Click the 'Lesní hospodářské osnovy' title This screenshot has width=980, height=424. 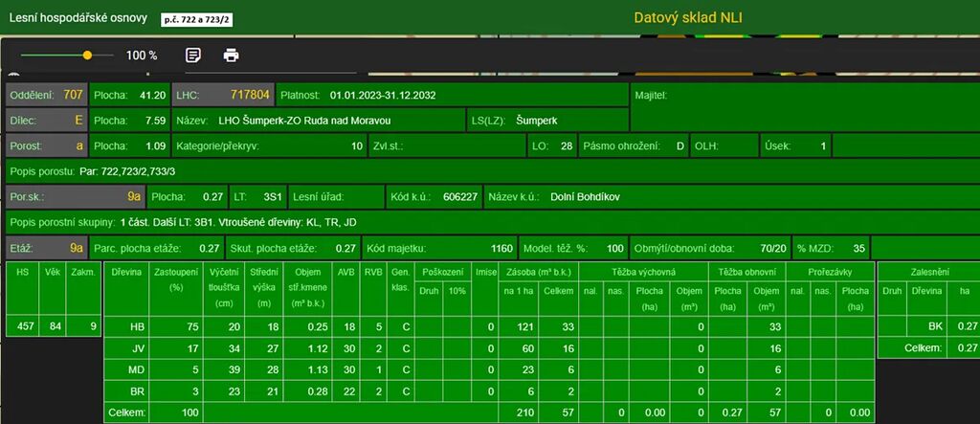[x=78, y=18]
